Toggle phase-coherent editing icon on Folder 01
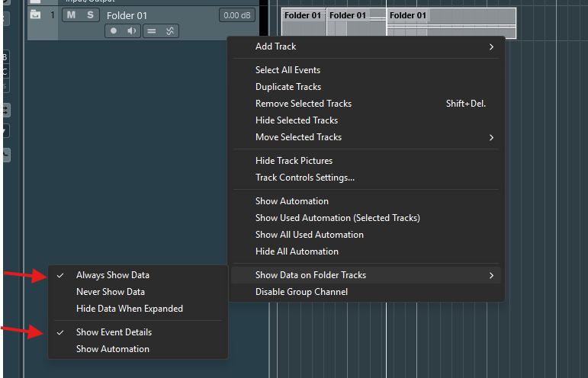588x378 pixels. [x=170, y=31]
